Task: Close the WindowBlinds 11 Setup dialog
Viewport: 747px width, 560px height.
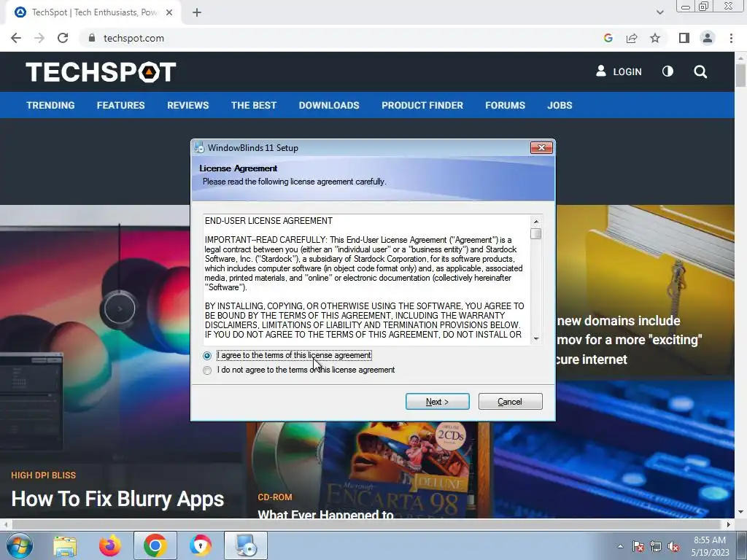Action: coord(542,147)
